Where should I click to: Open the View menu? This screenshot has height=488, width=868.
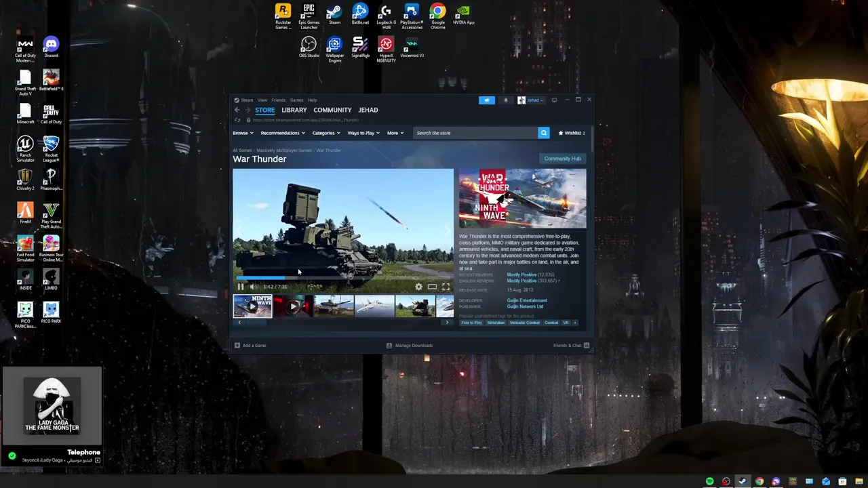(262, 100)
